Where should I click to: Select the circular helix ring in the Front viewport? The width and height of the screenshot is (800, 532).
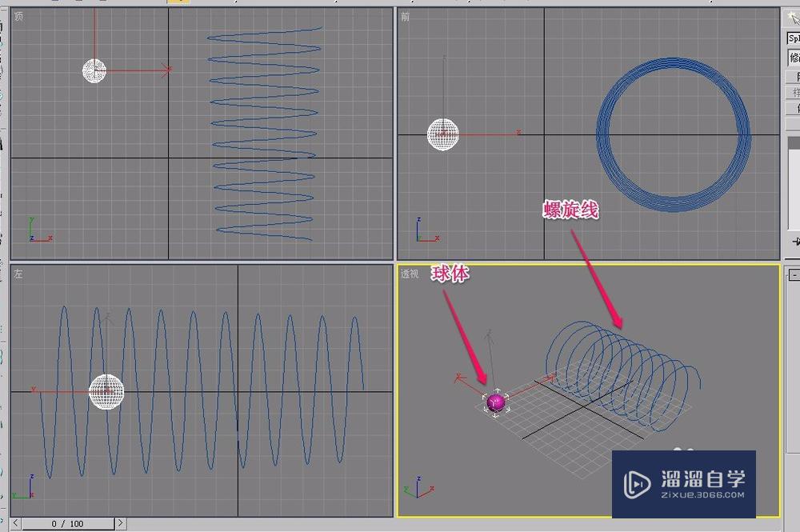[674, 134]
